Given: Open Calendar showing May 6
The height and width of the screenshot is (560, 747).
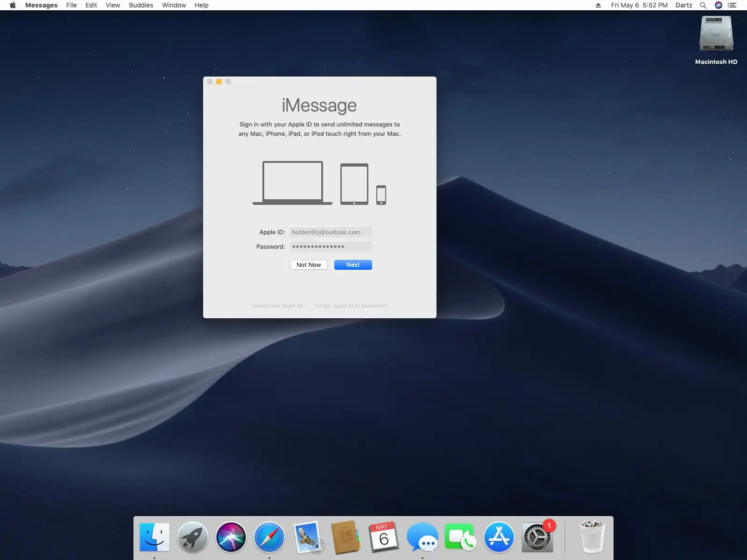Looking at the screenshot, I should tap(384, 537).
